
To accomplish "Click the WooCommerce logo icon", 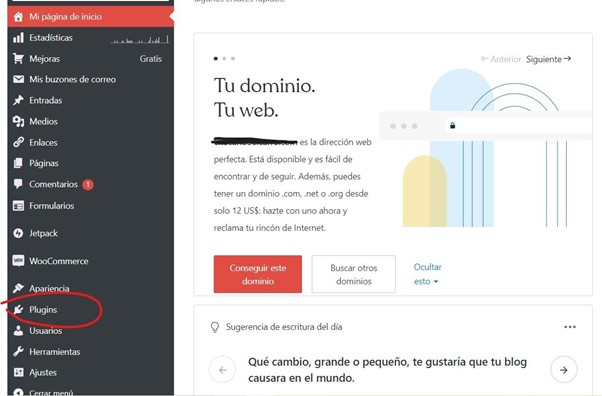I will coord(18,261).
